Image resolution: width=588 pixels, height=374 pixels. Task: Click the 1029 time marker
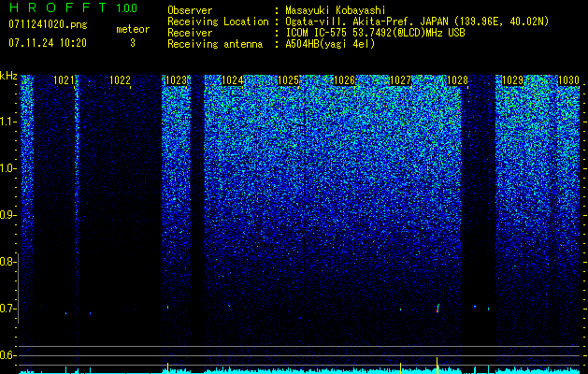click(512, 80)
